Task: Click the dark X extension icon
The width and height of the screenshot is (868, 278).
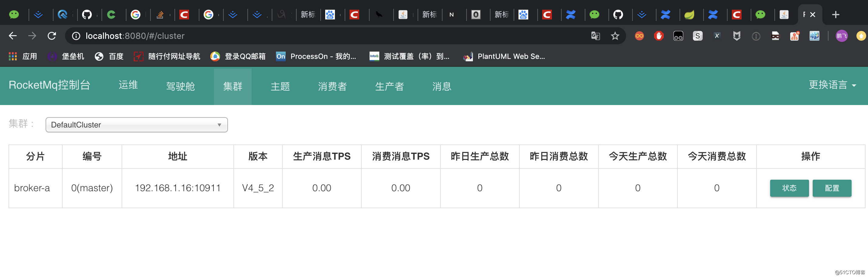Action: (717, 36)
